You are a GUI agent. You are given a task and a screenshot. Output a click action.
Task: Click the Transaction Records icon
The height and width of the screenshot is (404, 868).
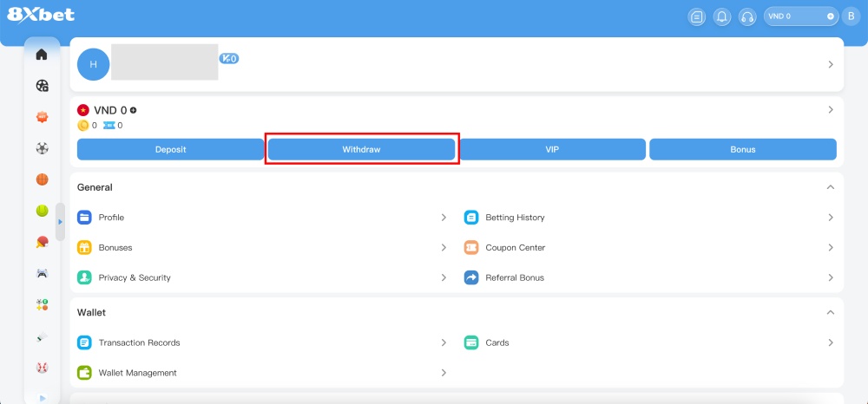84,342
